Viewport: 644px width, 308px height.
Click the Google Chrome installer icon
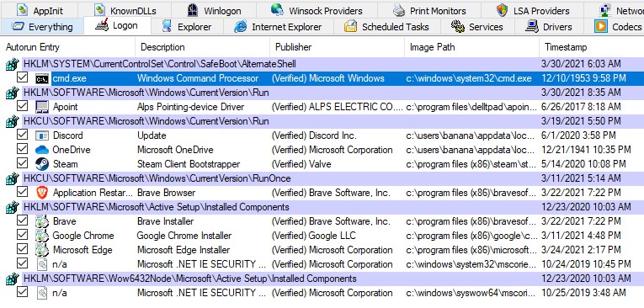[x=42, y=236]
